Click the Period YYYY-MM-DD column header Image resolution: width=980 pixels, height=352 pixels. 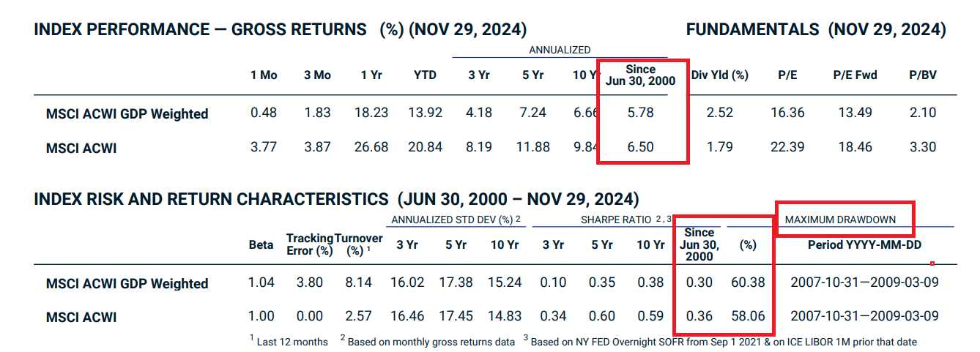point(864,245)
